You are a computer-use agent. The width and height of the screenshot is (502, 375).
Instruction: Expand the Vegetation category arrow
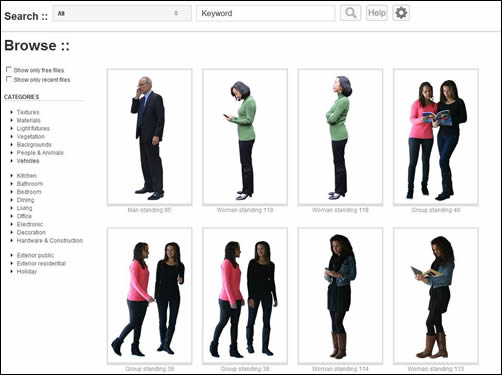[12, 137]
